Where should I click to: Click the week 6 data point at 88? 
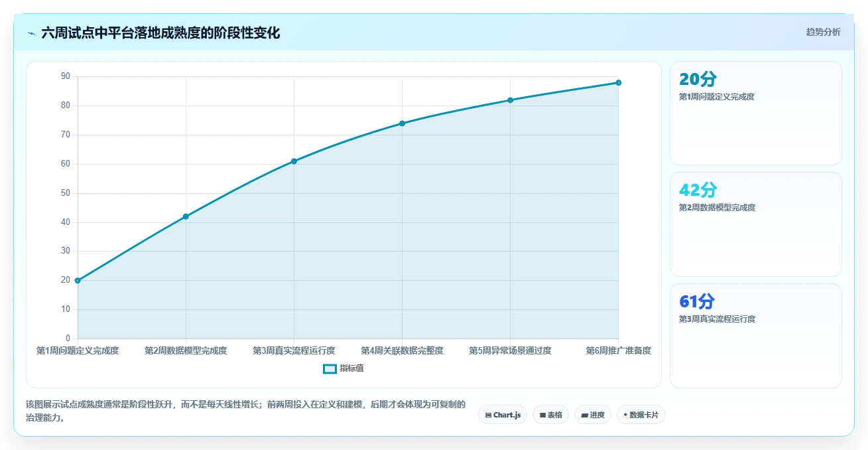618,82
